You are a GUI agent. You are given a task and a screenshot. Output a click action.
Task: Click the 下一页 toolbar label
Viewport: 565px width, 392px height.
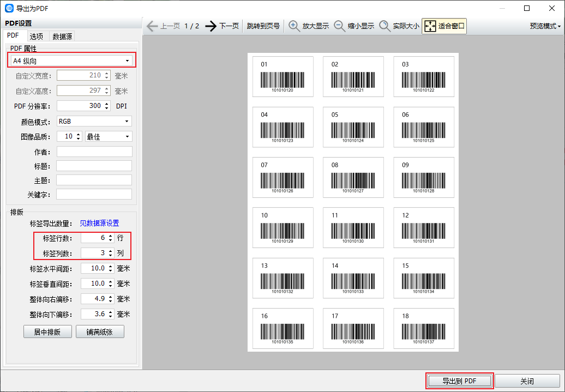pyautogui.click(x=229, y=26)
